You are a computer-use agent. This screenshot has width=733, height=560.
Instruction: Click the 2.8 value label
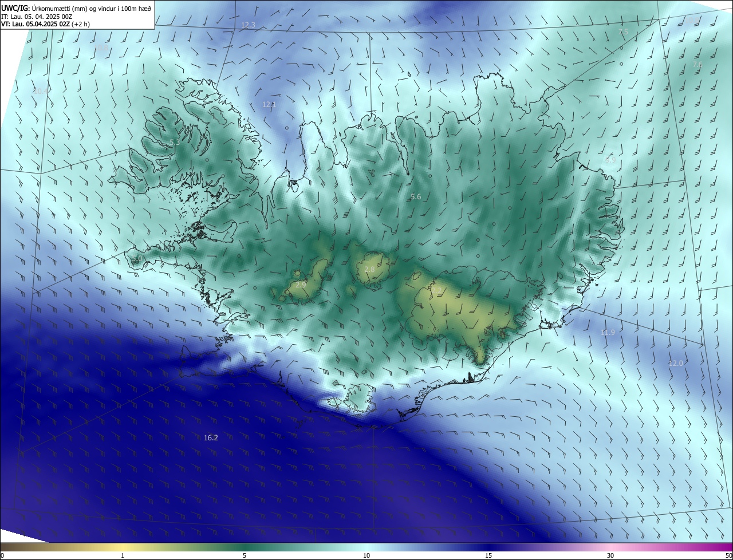[x=369, y=269]
